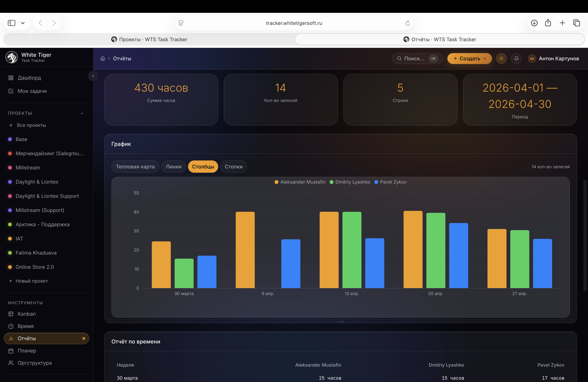Click the blue Pavel Zykov bar for 20 апр.
Image resolution: width=588 pixels, height=382 pixels.
[x=458, y=256]
